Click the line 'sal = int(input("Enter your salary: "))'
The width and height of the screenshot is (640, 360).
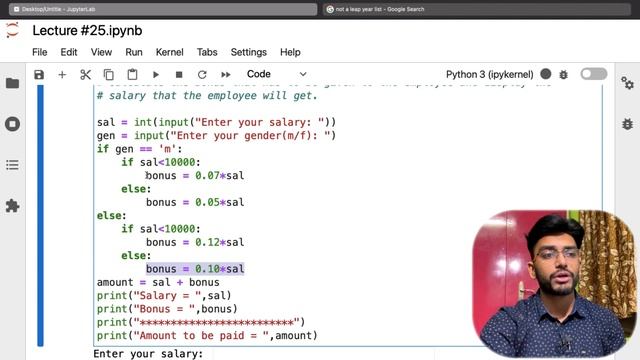click(216, 122)
